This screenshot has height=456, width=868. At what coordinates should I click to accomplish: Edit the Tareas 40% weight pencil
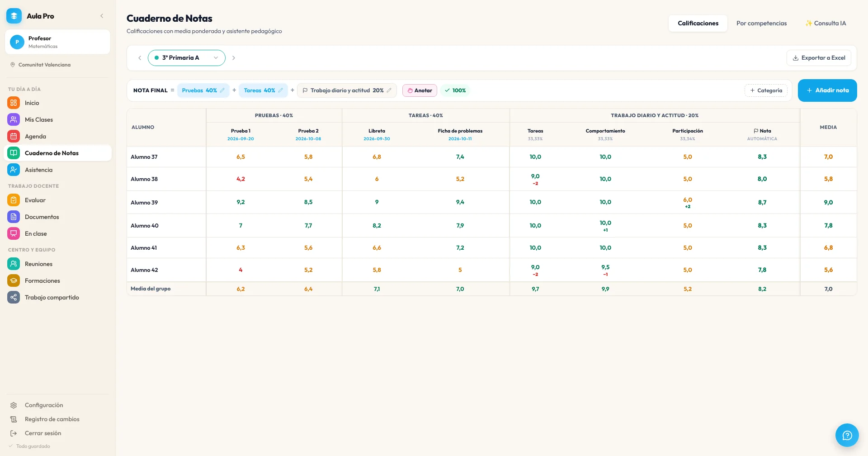coord(281,90)
